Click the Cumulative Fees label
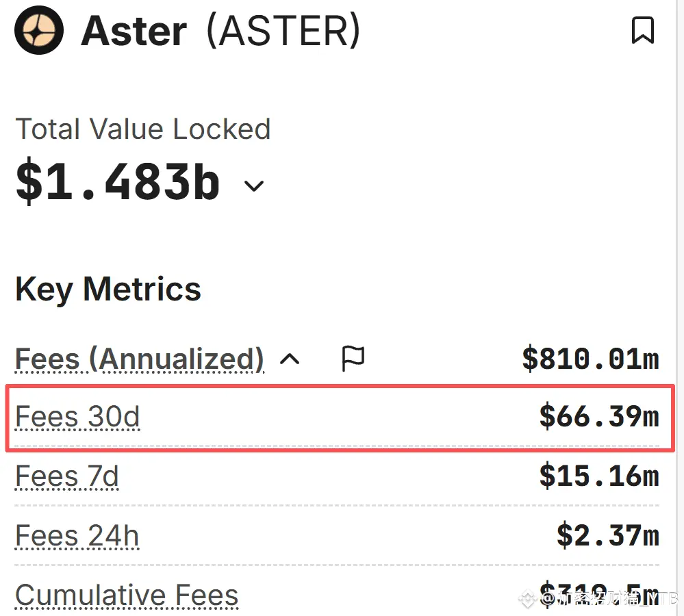 click(x=127, y=595)
